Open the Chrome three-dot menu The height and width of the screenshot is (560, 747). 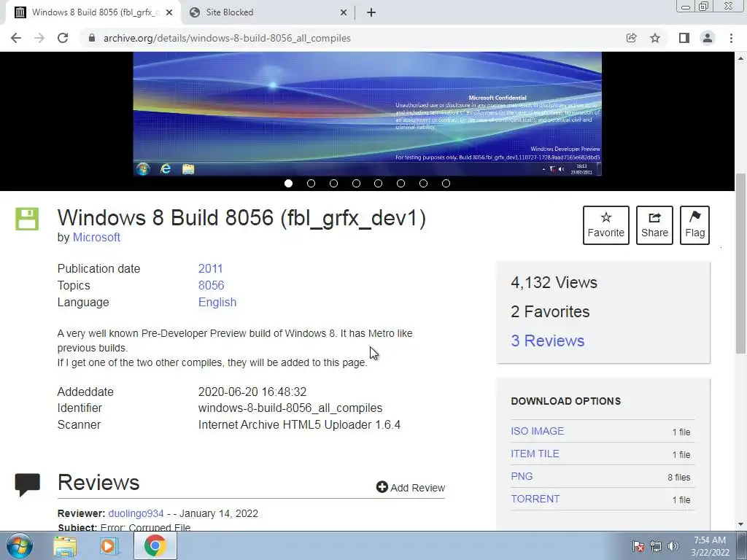point(731,38)
